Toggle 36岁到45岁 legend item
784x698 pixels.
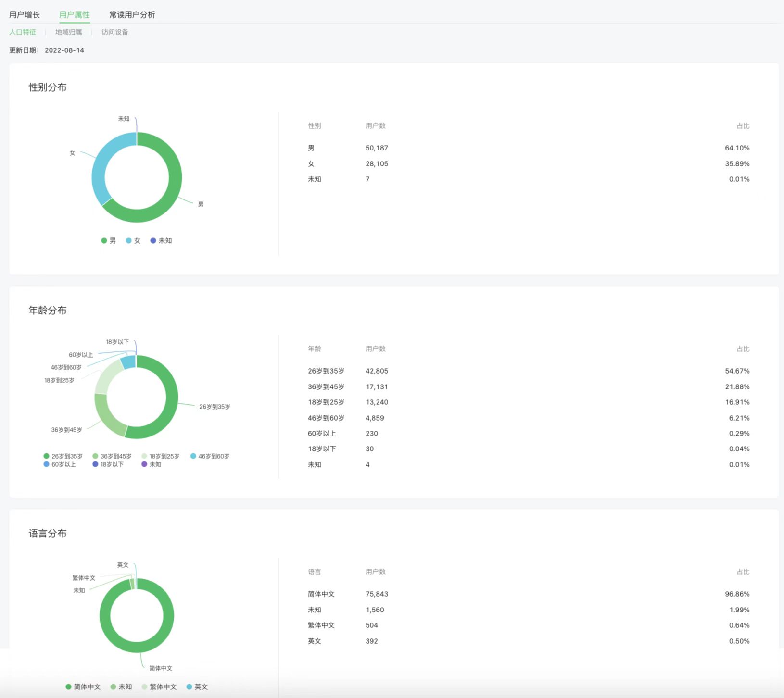112,456
